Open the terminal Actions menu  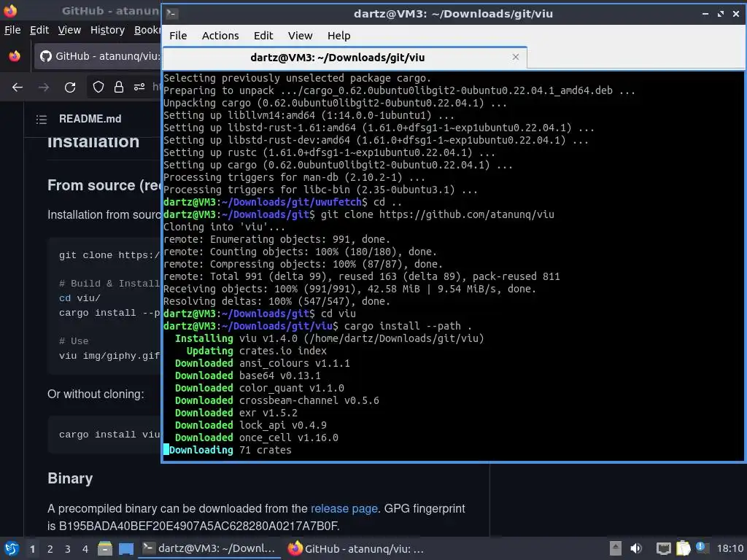point(220,36)
